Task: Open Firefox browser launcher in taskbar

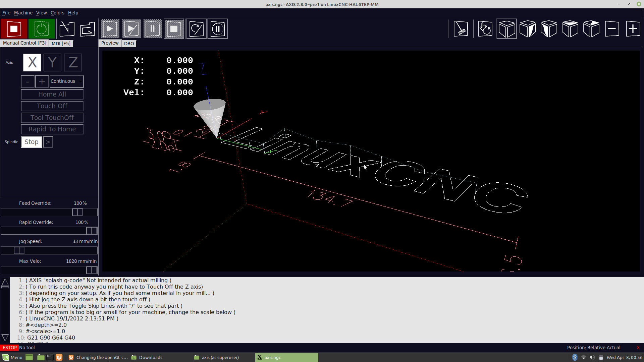Action: point(59,357)
